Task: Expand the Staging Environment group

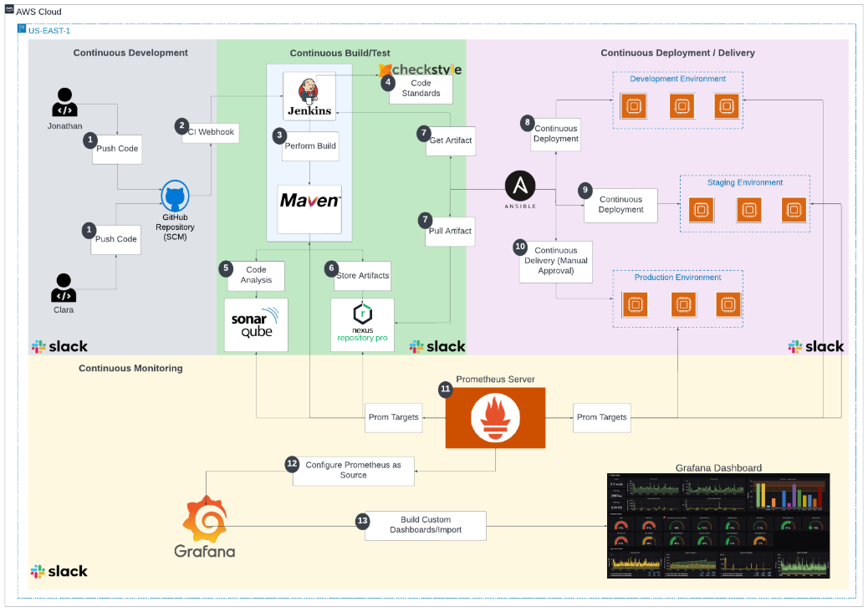Action: [x=747, y=181]
